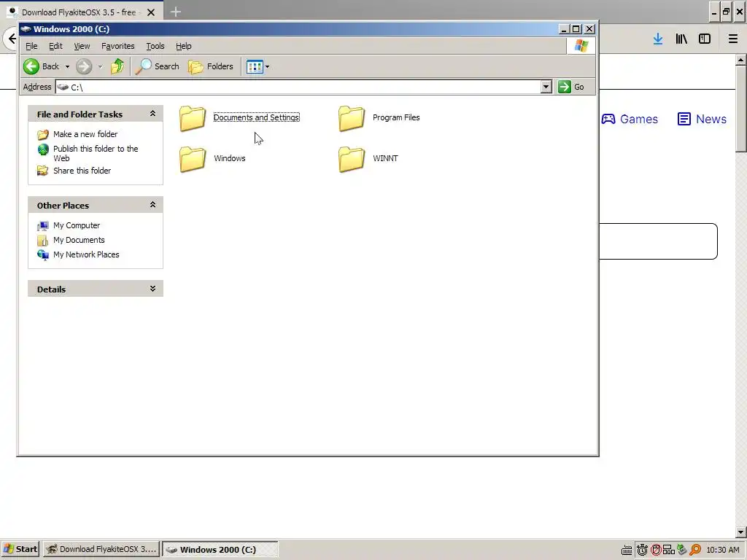The width and height of the screenshot is (747, 560).
Task: Collapse the Other Places panel
Action: tap(152, 205)
